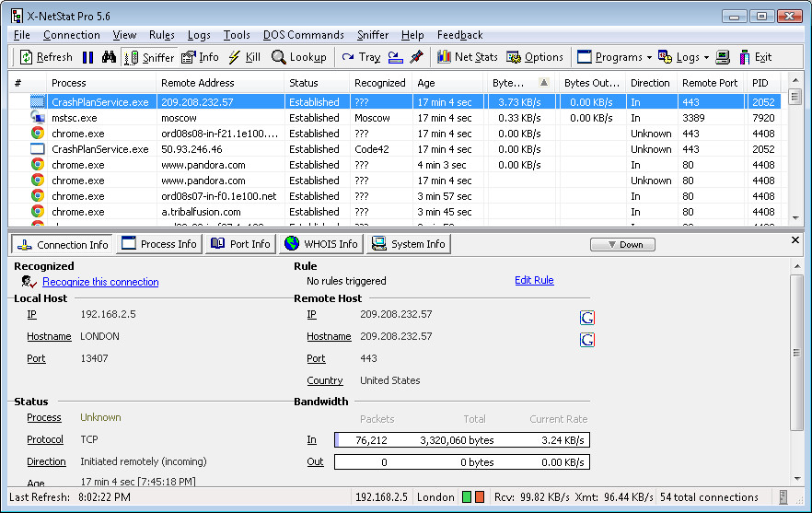The width and height of the screenshot is (812, 513).
Task: Click the Out bandwidth bar
Action: (x=462, y=462)
